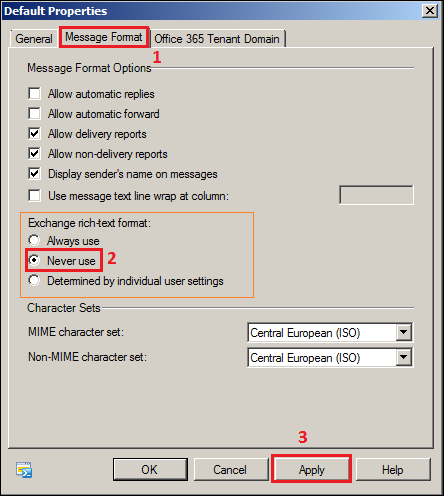Uncheck Allow delivery reports

tap(34, 134)
